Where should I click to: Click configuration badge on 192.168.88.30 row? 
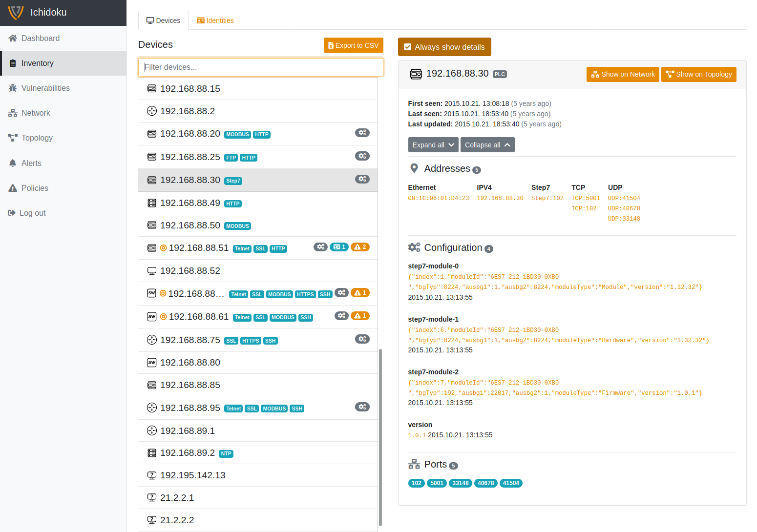click(362, 179)
